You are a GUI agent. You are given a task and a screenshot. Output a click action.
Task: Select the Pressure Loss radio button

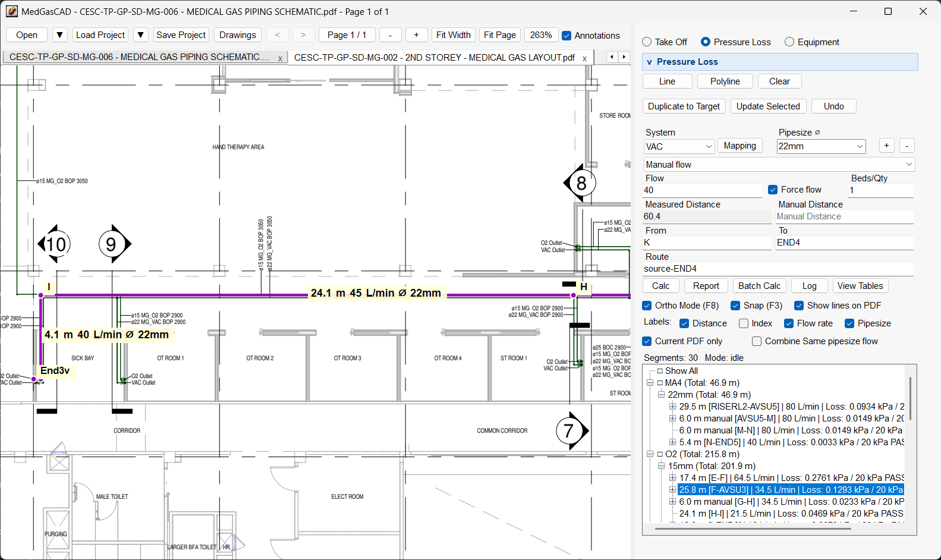click(x=706, y=42)
